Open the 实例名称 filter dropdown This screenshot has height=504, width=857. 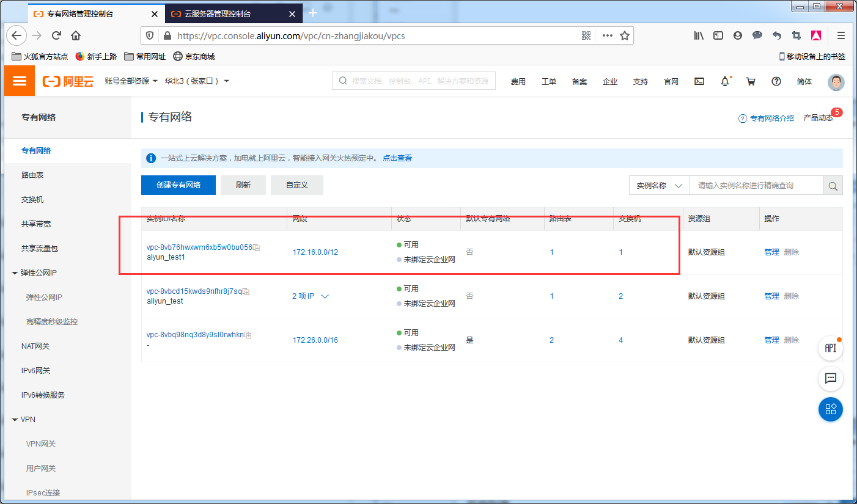point(659,185)
